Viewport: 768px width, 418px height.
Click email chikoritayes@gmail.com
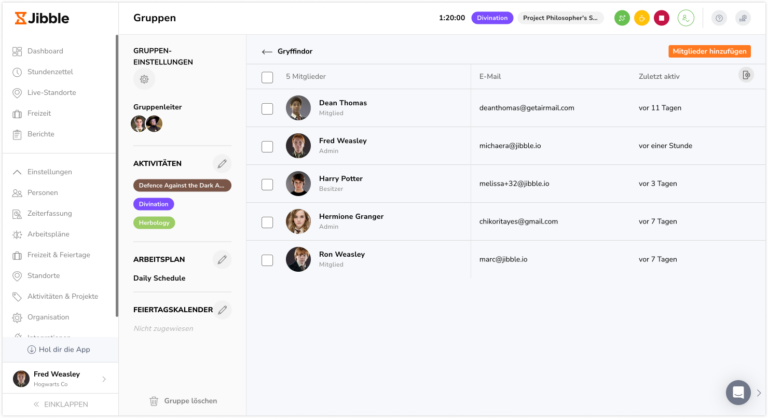518,221
